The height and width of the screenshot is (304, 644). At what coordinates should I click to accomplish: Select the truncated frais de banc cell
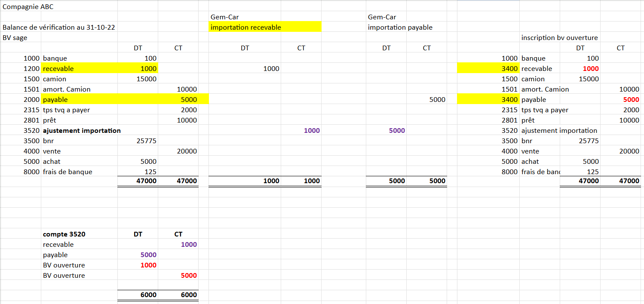tap(541, 172)
